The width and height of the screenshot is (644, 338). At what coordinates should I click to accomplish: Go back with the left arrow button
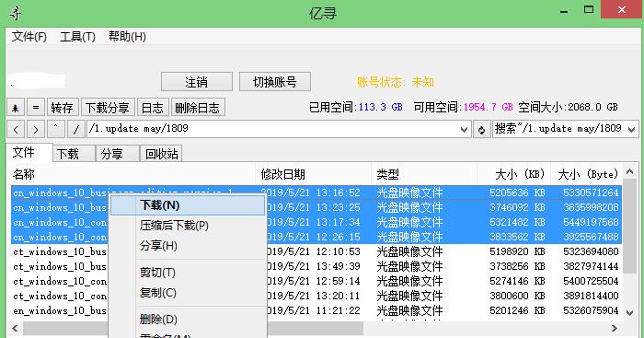(16, 130)
